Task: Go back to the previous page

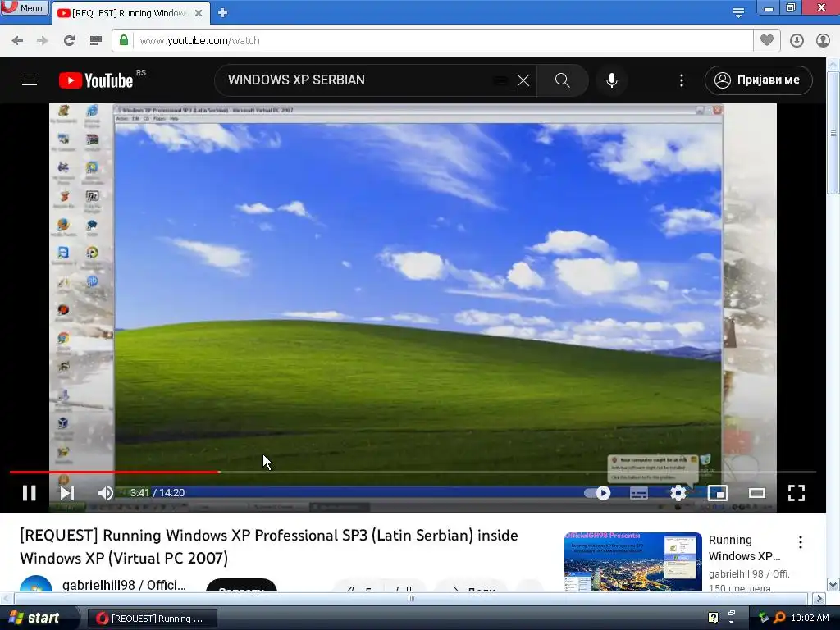Action: pos(17,41)
